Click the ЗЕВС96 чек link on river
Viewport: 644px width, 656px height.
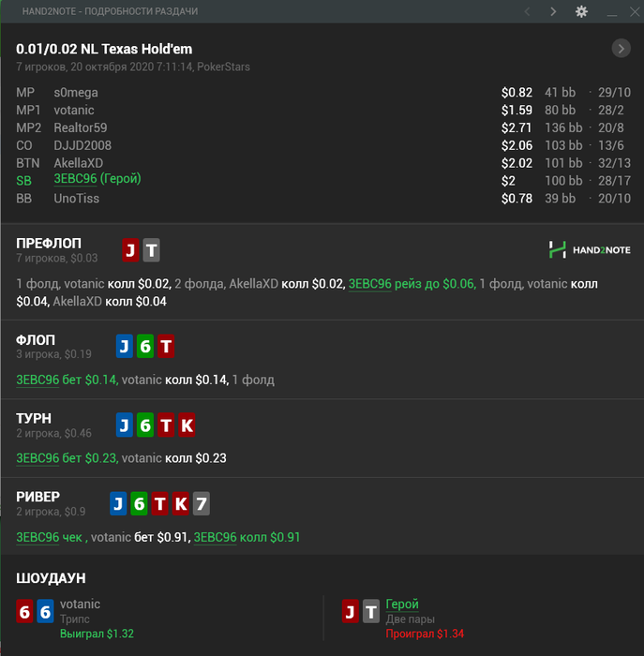click(x=49, y=537)
